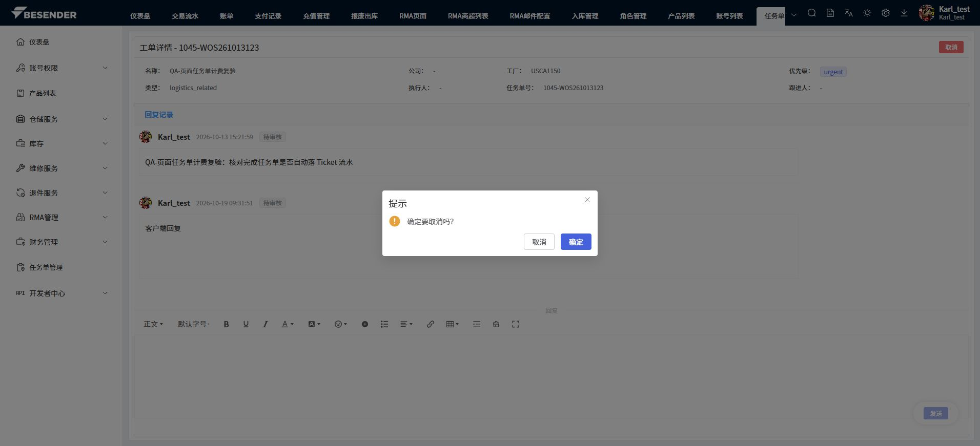Toggle the fullscreen editor icon
Viewport: 980px width, 446px height.
tap(516, 324)
